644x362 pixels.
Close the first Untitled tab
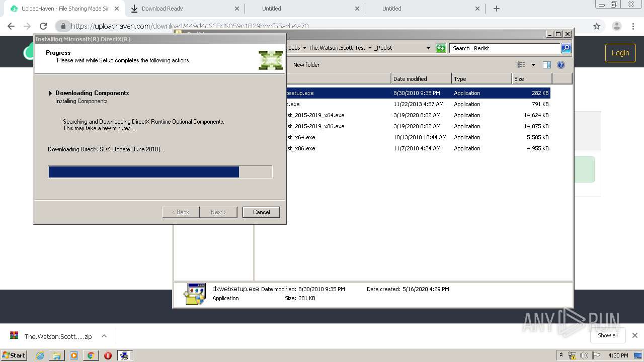tap(357, 9)
